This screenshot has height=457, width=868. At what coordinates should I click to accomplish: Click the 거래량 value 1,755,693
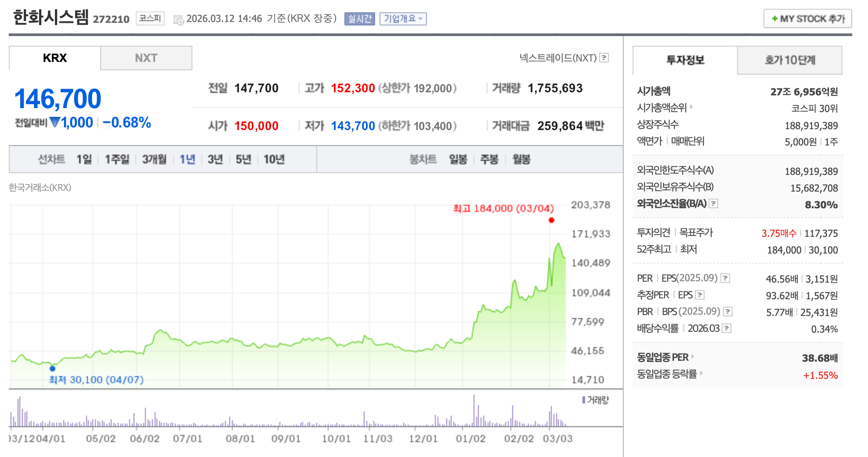pos(555,88)
